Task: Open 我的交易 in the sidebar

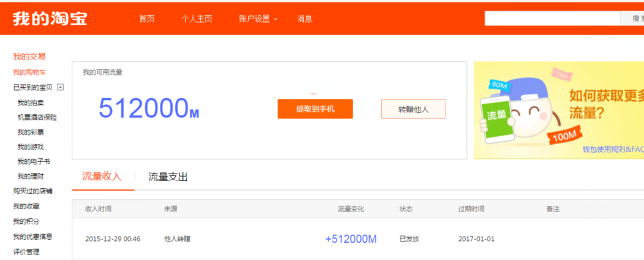Action: (29, 56)
